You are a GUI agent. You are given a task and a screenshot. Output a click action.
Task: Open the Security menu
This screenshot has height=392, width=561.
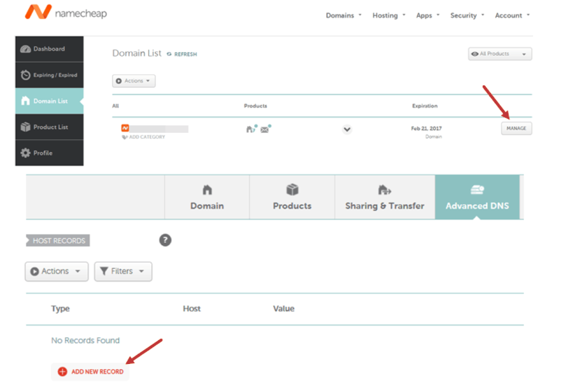(467, 15)
